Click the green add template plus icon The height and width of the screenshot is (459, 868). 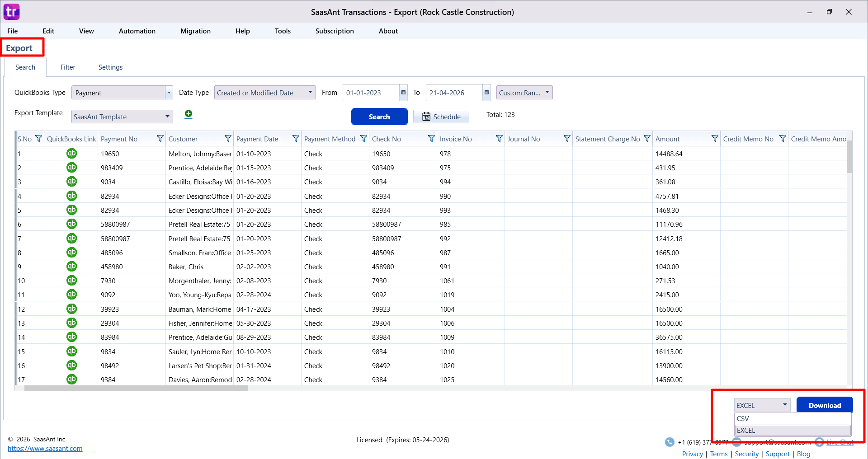[189, 114]
